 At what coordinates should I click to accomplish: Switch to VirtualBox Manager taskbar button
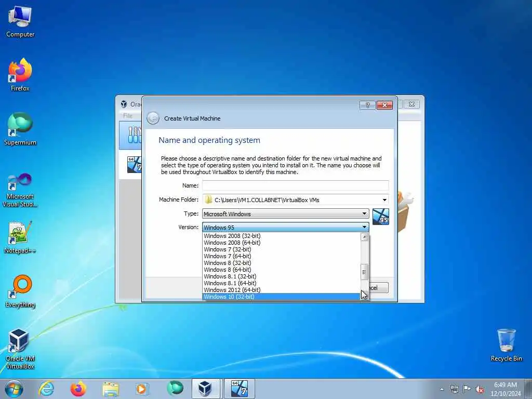pos(206,389)
